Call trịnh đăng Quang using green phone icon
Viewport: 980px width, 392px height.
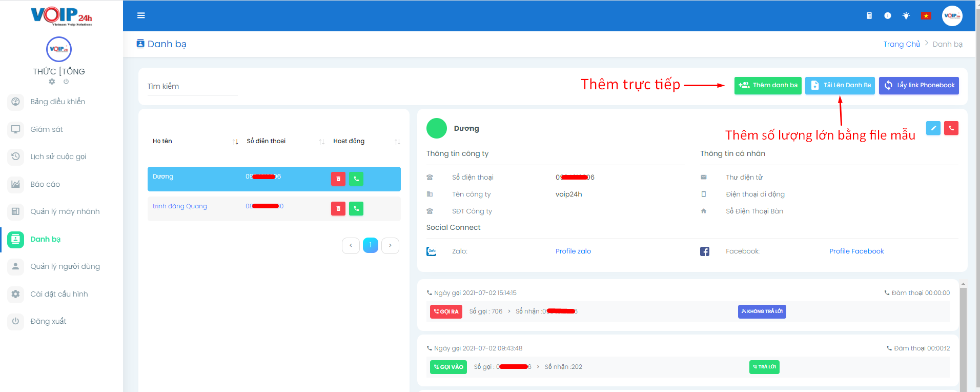click(356, 208)
